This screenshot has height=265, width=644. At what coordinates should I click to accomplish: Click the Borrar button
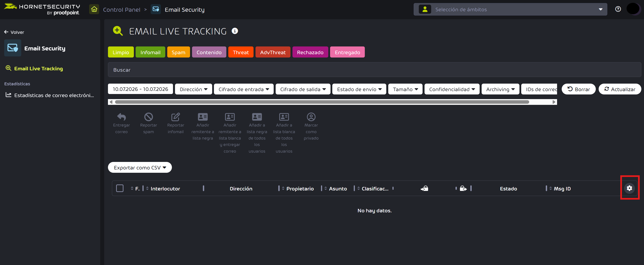579,89
